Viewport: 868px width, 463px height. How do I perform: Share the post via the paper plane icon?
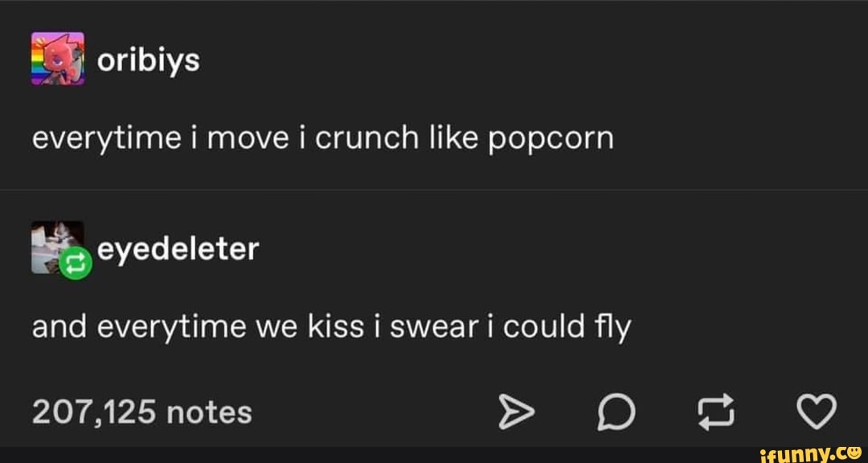[517, 412]
